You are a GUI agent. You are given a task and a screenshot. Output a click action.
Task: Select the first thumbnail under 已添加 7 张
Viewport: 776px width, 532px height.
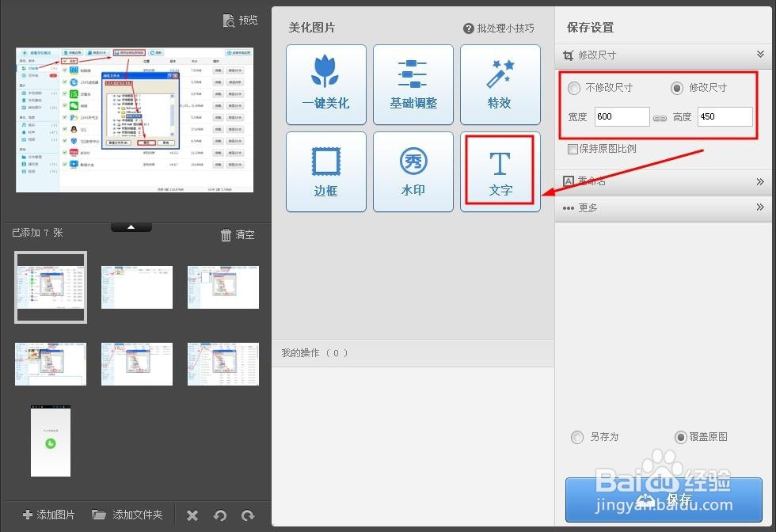pyautogui.click(x=50, y=287)
